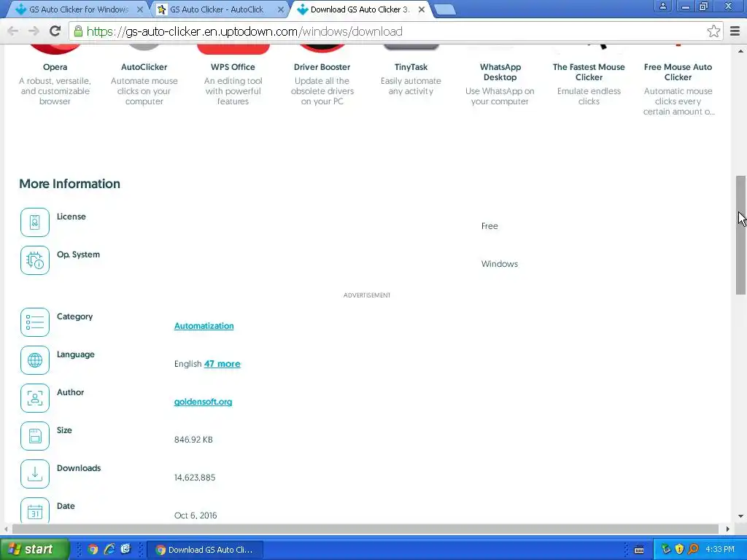Viewport: 747px width, 560px height.
Task: Open The Fastest Mouse Clicker card
Action: coord(589,76)
